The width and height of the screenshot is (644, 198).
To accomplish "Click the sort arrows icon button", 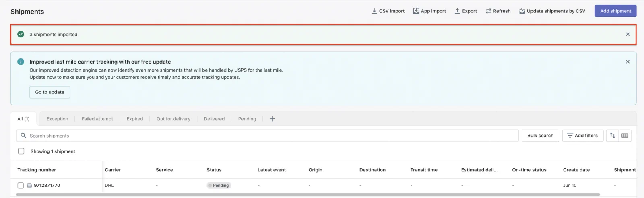I will tap(612, 136).
